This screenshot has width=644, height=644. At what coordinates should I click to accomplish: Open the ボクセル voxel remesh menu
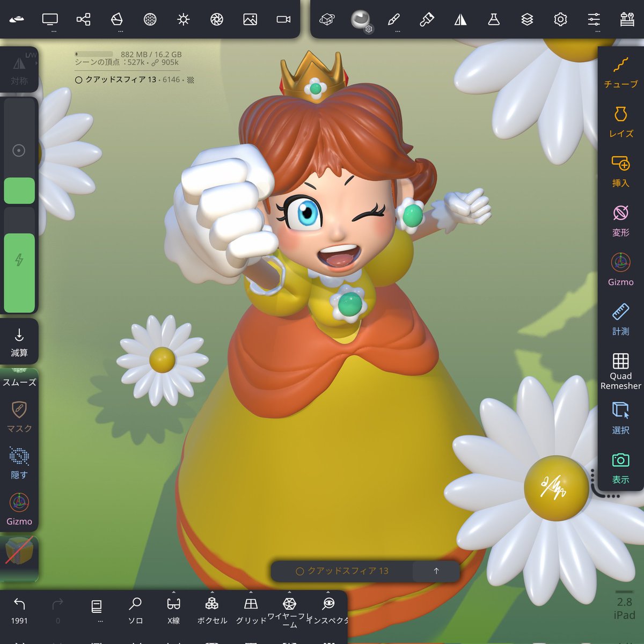(x=213, y=611)
